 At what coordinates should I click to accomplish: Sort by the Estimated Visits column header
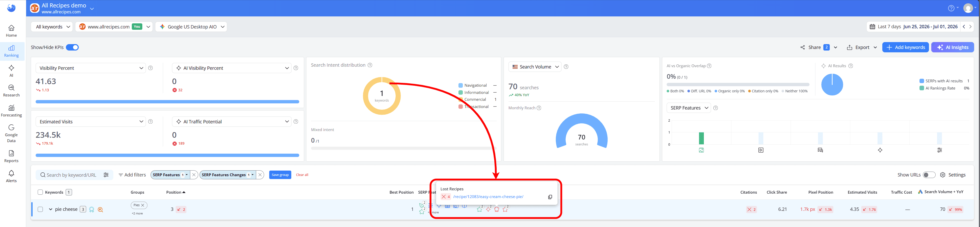coord(862,192)
